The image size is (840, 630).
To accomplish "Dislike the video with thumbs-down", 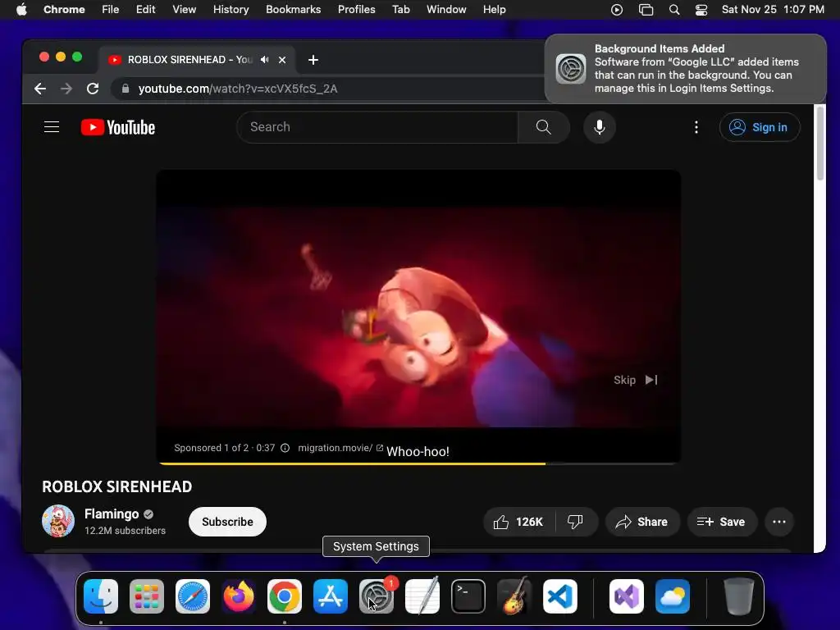I will click(x=575, y=522).
